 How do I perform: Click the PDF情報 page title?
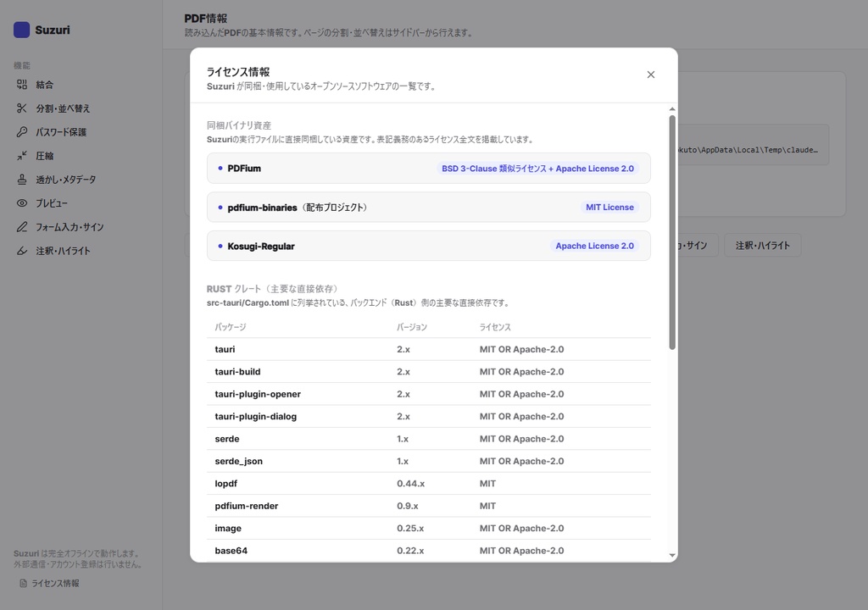pos(205,19)
